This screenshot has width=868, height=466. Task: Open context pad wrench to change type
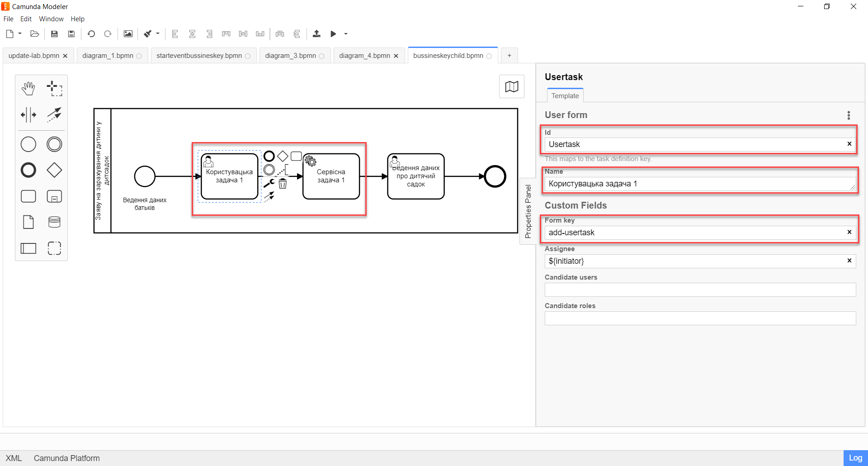coord(269,183)
